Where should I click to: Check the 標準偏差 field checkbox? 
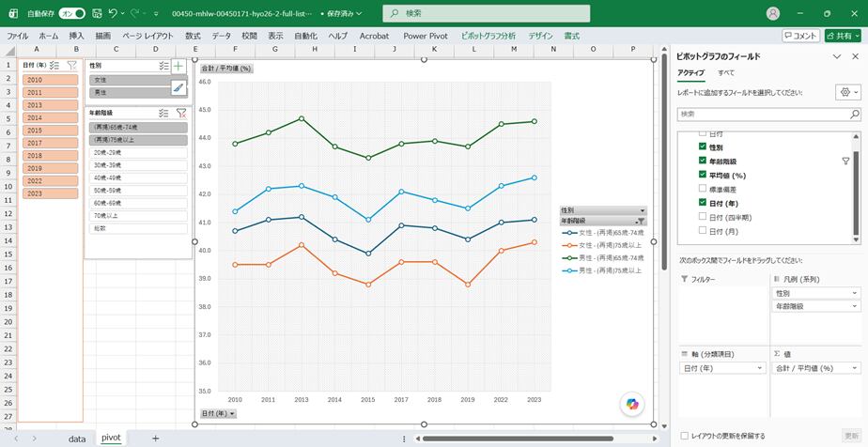[x=703, y=189]
